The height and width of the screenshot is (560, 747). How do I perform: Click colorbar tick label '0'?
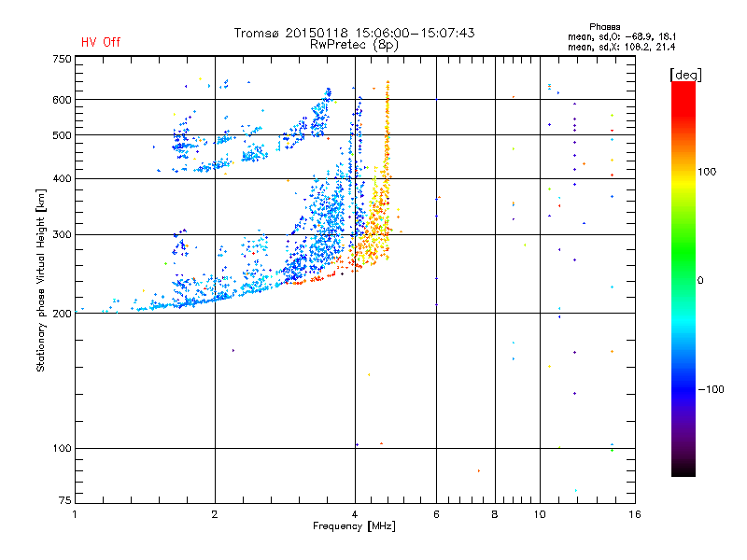click(x=700, y=281)
